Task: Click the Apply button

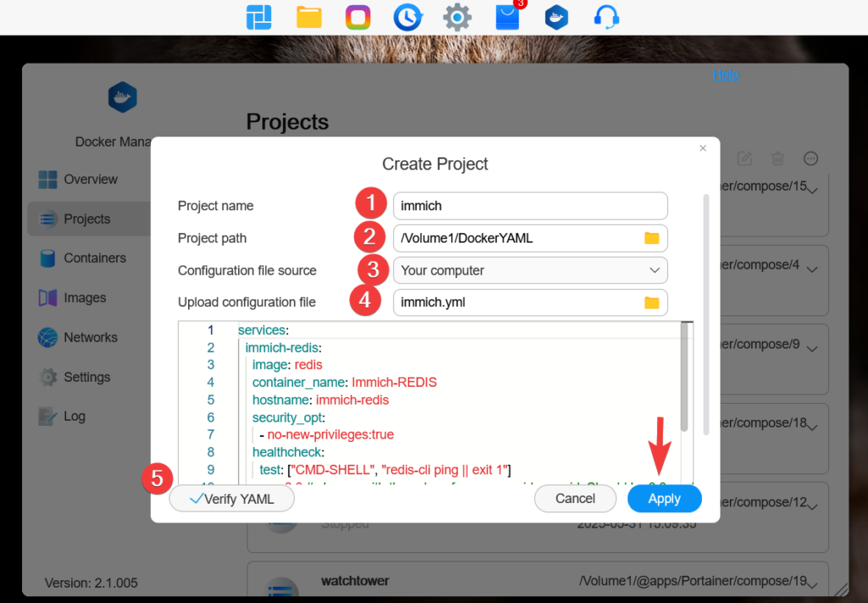Action: pos(664,499)
